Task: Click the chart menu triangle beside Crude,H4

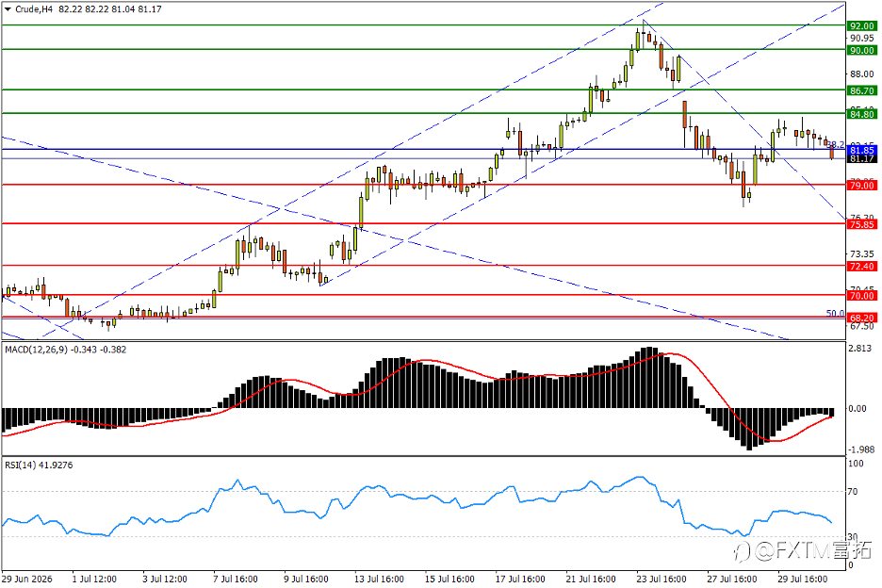Action: pos(8,9)
